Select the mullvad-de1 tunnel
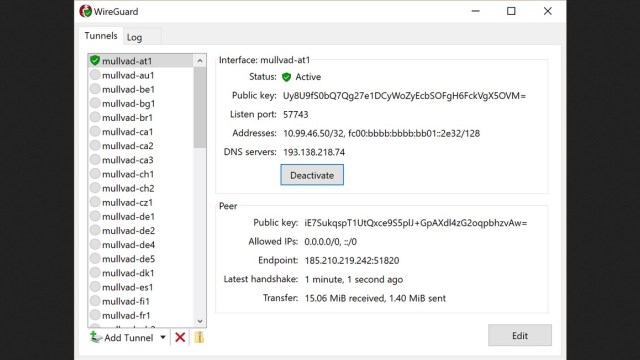The width and height of the screenshot is (640, 360). coord(141,216)
